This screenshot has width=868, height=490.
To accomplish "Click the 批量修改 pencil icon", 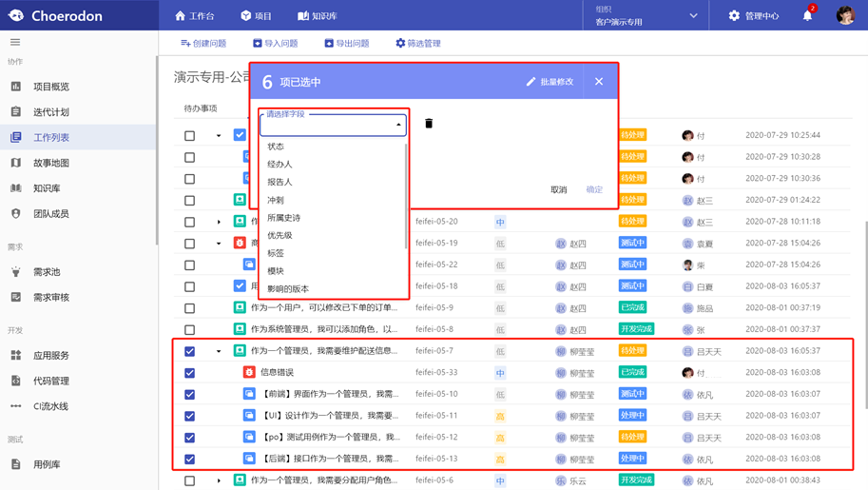I will pos(531,82).
